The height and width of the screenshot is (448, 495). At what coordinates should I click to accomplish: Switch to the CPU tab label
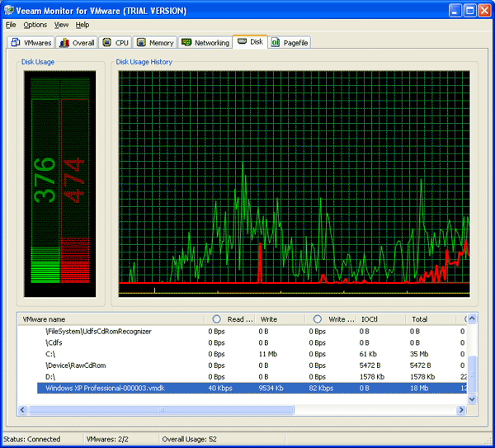pyautogui.click(x=121, y=43)
